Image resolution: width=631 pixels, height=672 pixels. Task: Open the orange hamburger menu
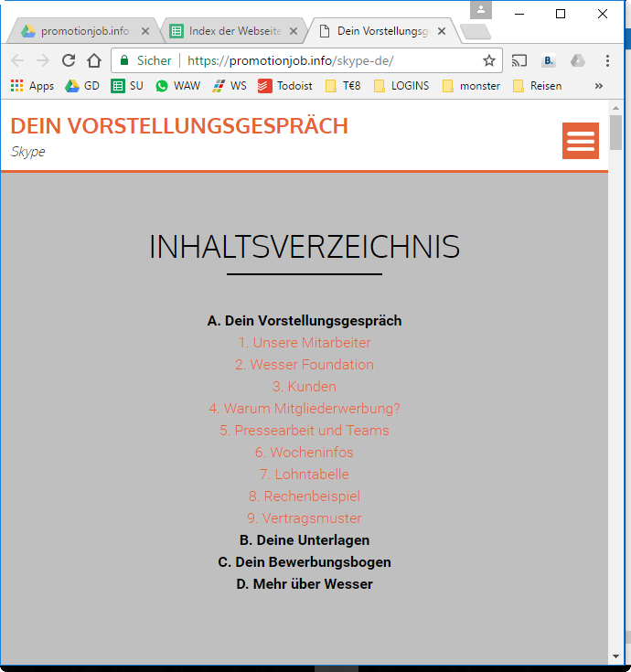click(x=580, y=141)
